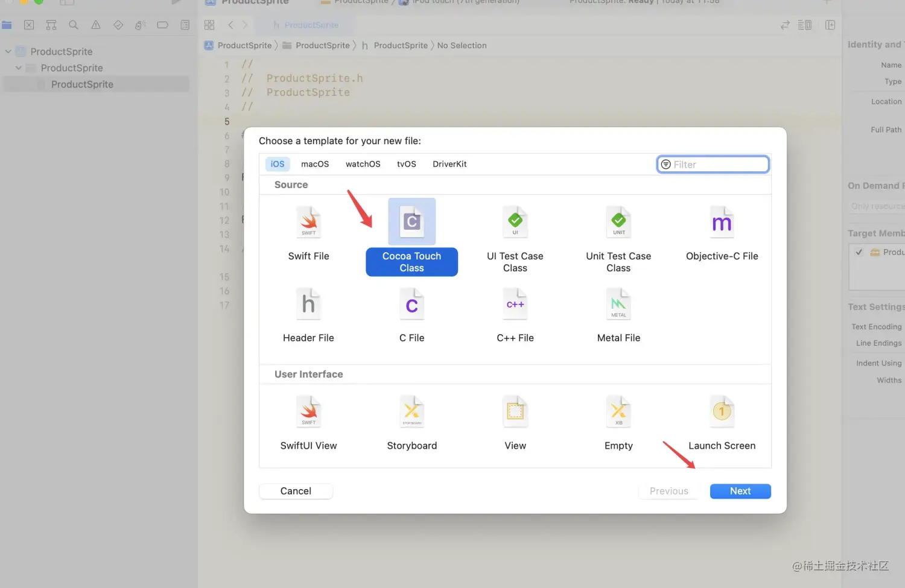Click the Previous button

pyautogui.click(x=668, y=491)
